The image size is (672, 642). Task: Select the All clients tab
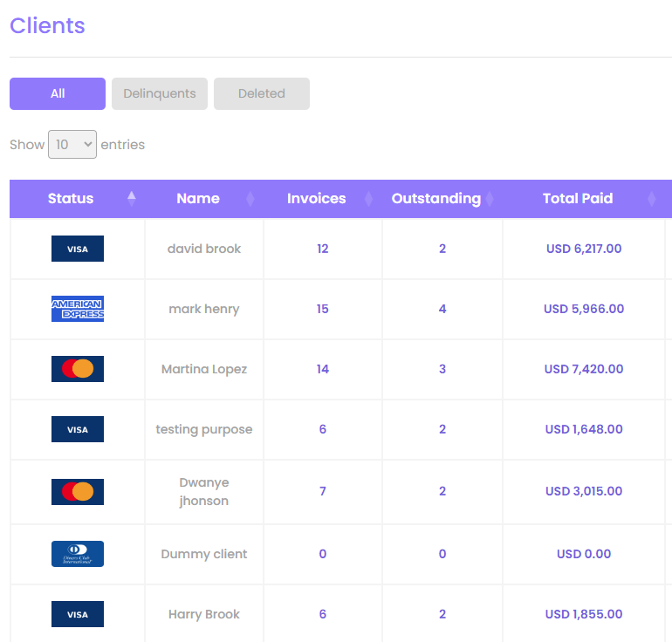[x=58, y=94]
